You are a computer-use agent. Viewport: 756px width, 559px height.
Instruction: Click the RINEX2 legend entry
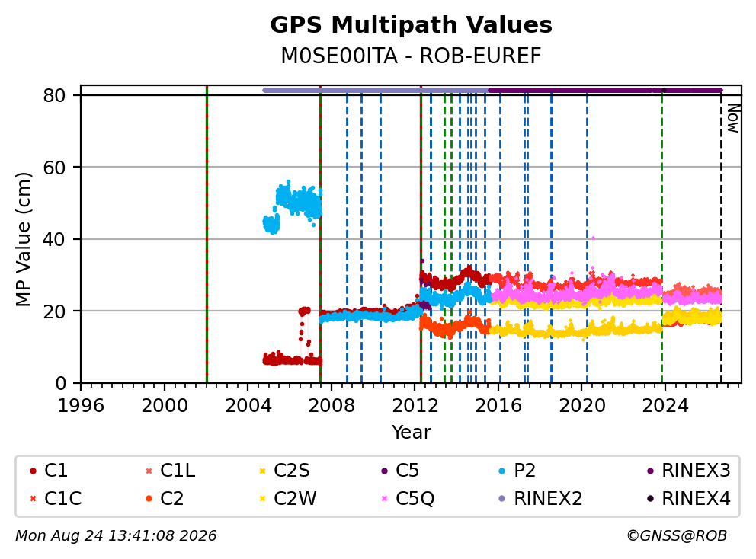(540, 499)
